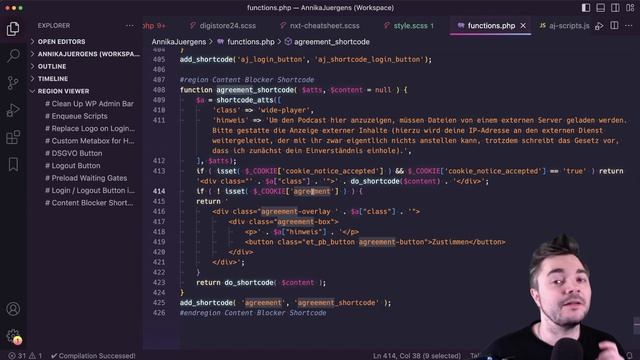This screenshot has width=640, height=360.
Task: Toggle bottom panel layout icon
Action: [x=600, y=8]
